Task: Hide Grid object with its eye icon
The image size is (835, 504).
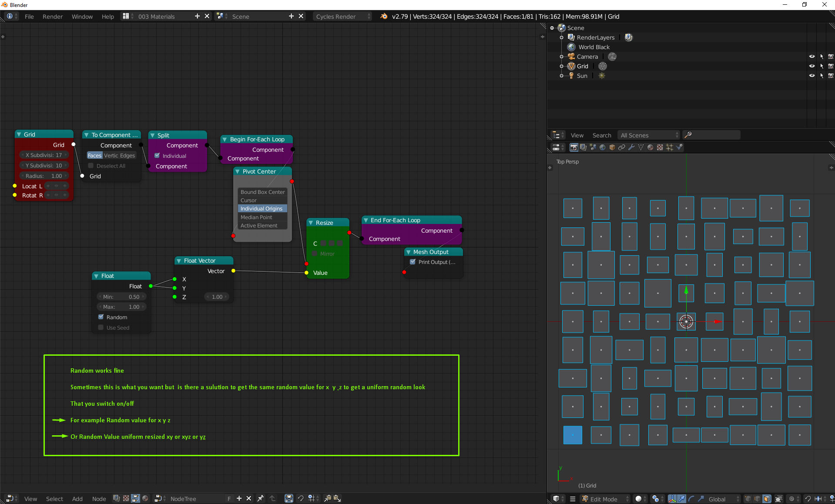Action: 812,66
